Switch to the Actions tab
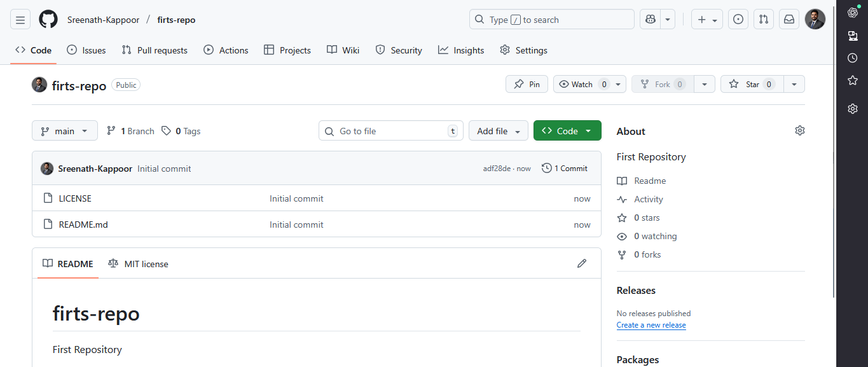This screenshot has height=367, width=868. (226, 50)
